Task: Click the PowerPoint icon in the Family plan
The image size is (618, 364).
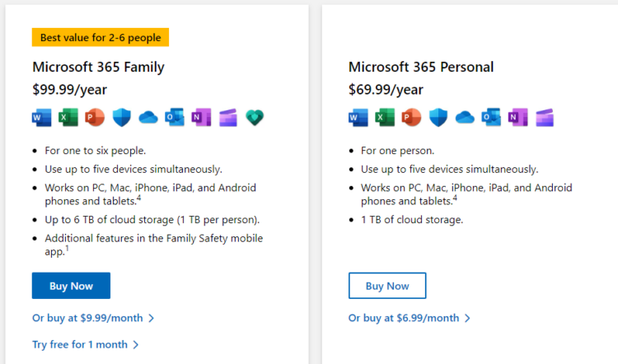Action: coord(95,118)
